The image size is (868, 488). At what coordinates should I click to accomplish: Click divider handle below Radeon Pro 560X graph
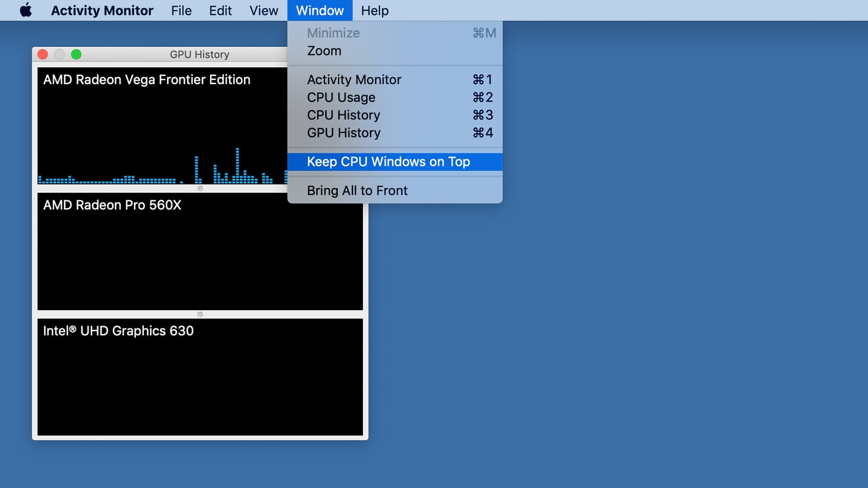pyautogui.click(x=200, y=314)
